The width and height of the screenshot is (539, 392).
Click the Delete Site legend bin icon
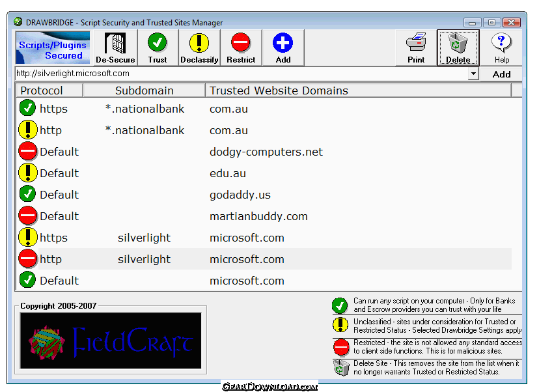pyautogui.click(x=341, y=368)
